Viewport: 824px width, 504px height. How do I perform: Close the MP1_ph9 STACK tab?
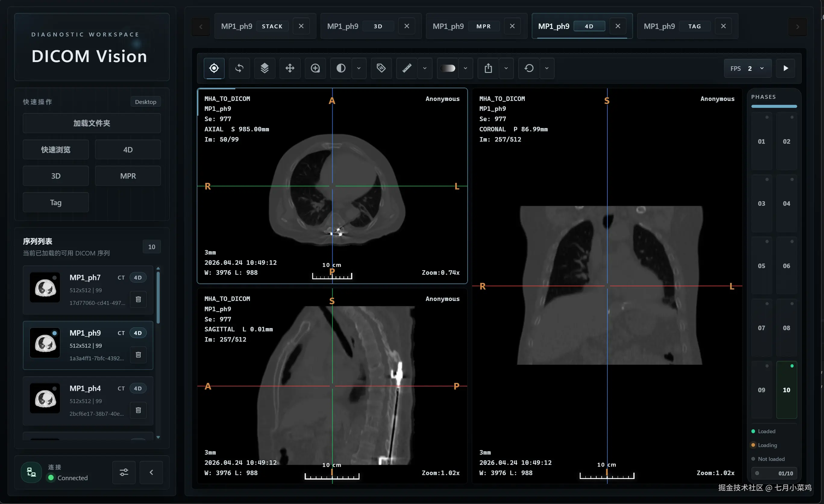pyautogui.click(x=301, y=26)
